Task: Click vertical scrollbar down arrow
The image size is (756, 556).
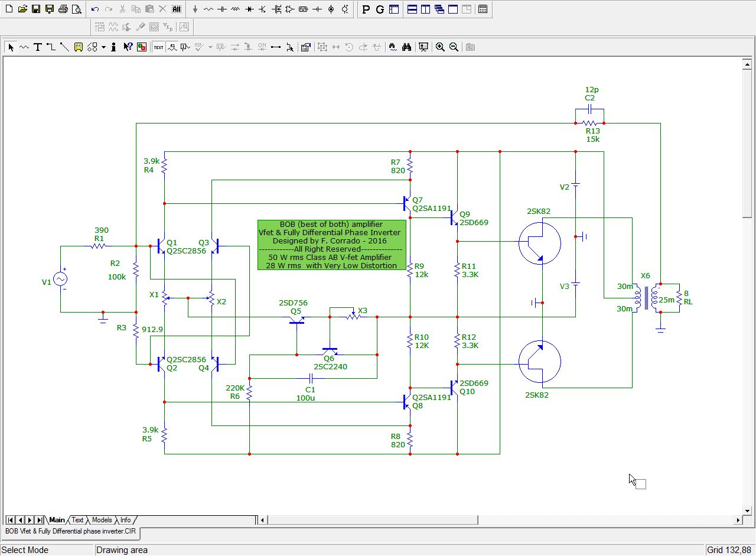Action: [747, 511]
